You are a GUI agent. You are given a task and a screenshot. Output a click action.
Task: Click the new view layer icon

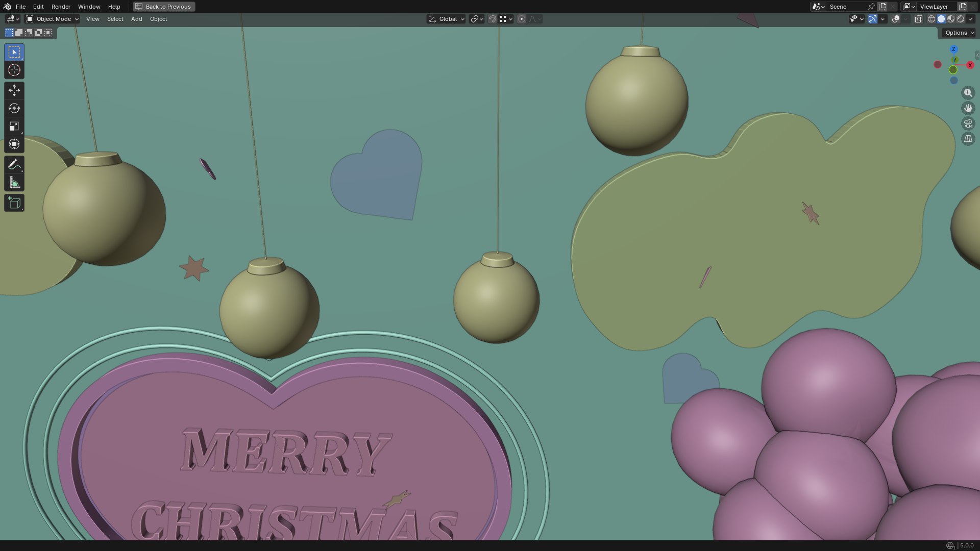click(963, 7)
